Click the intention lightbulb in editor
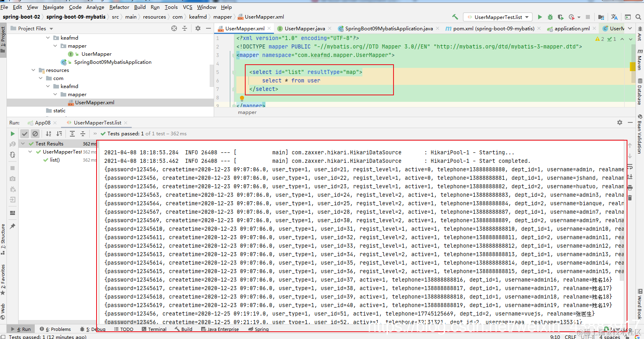This screenshot has width=644, height=339. point(242,98)
